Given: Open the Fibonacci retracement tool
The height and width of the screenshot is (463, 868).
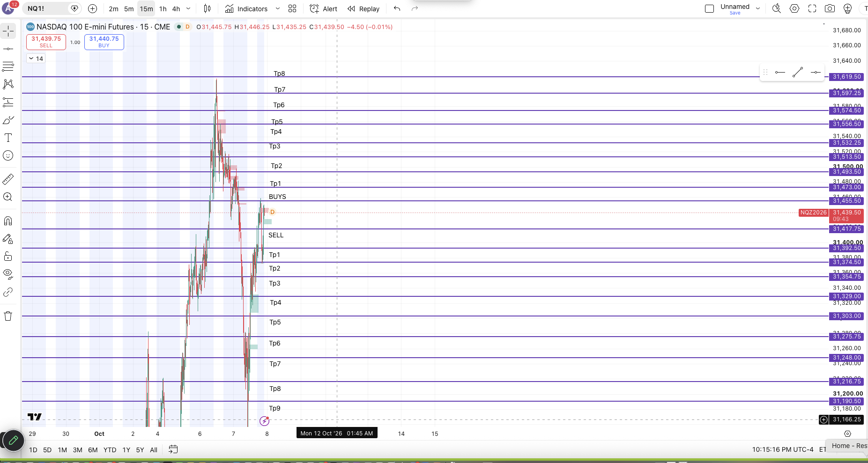Looking at the screenshot, I should (x=8, y=66).
